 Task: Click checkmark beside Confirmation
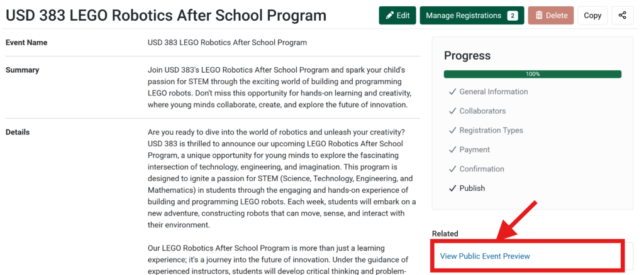pyautogui.click(x=452, y=169)
